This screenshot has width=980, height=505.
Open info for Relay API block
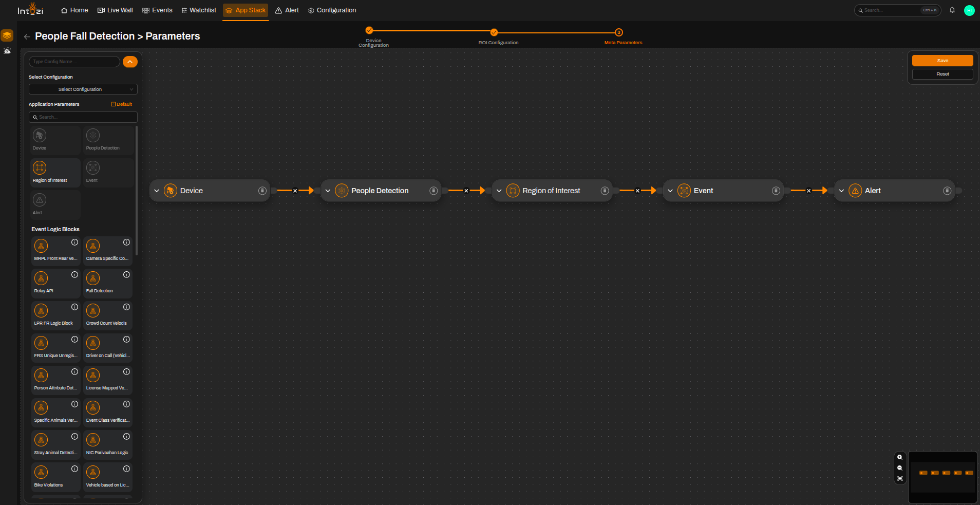click(74, 275)
